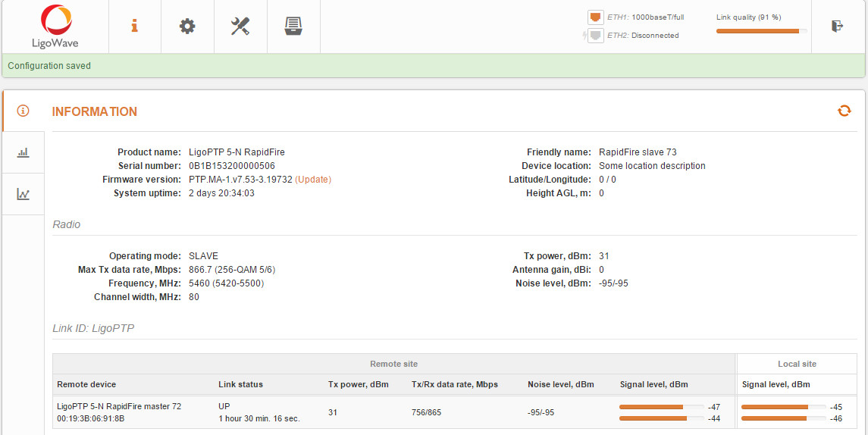
Task: Click the Remote device column header
Action: pos(86,384)
